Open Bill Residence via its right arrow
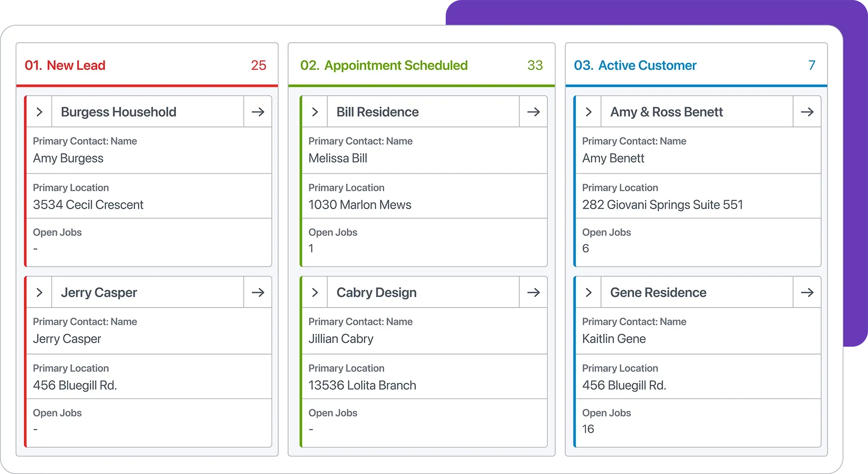The height and width of the screenshot is (474, 868). (x=533, y=112)
